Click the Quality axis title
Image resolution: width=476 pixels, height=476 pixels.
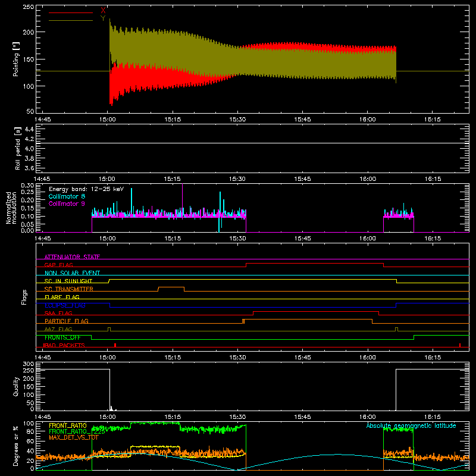point(16,386)
